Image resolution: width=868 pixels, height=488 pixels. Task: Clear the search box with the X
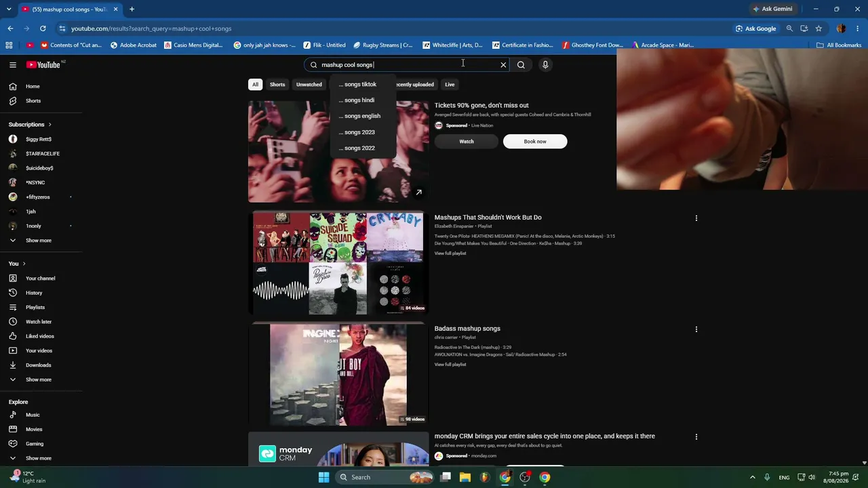[x=503, y=65]
